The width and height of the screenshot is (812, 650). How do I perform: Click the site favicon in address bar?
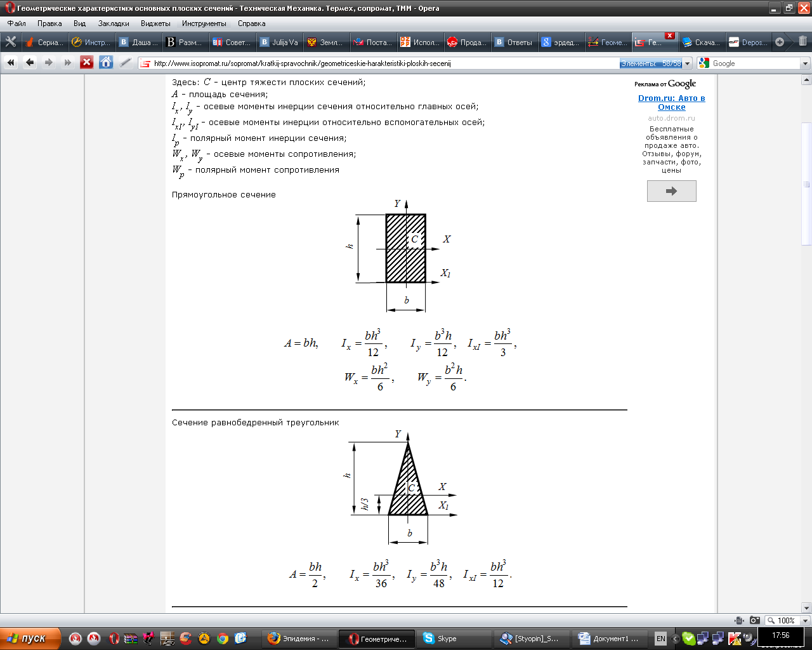click(145, 63)
